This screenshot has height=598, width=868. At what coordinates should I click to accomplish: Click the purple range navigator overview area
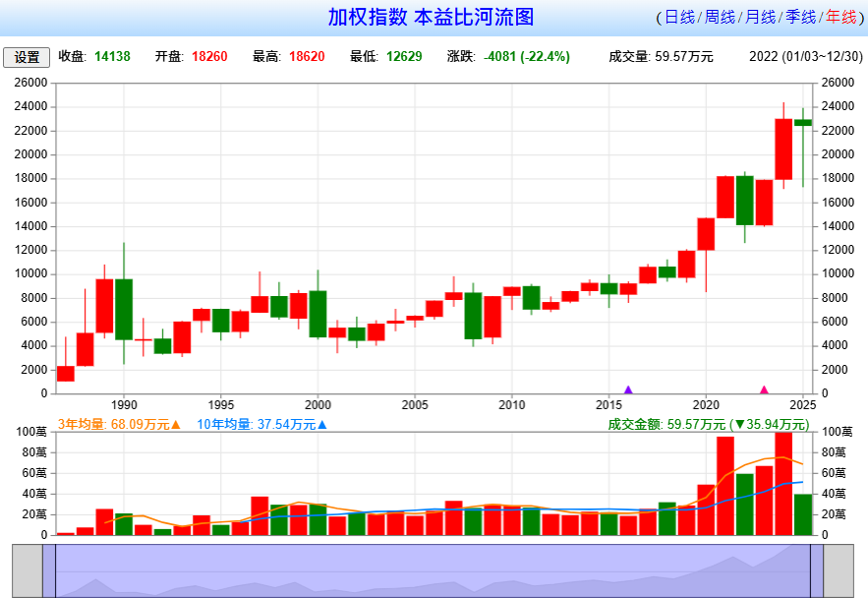click(433, 570)
